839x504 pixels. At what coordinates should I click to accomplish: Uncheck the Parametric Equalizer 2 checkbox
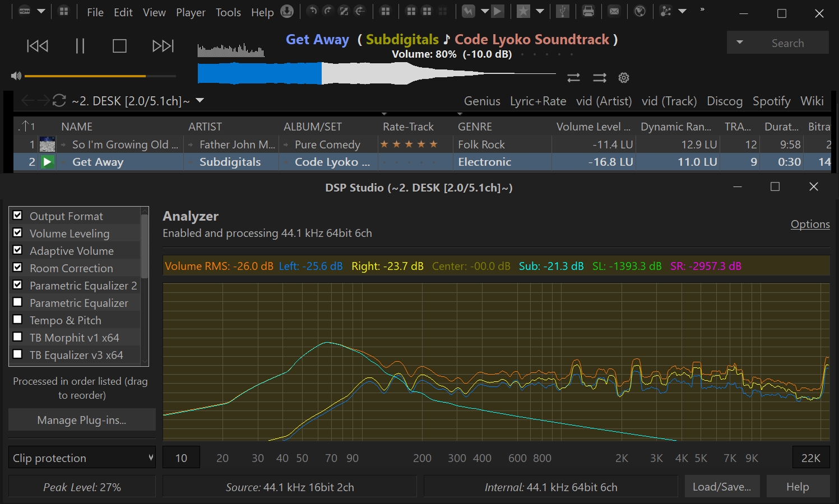point(17,285)
